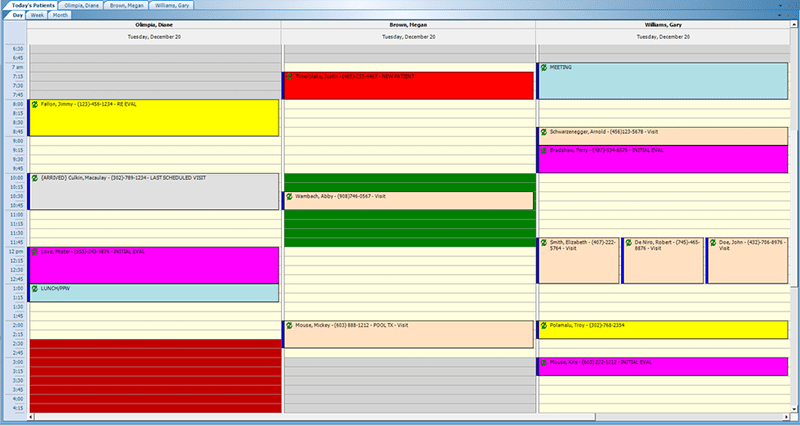Select the Day view tab
800x426 pixels.
17,15
